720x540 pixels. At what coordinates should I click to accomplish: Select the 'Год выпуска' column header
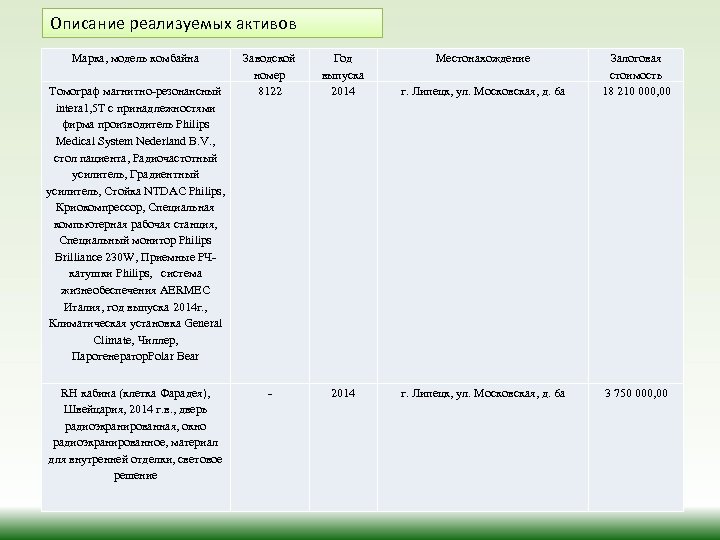[343, 67]
